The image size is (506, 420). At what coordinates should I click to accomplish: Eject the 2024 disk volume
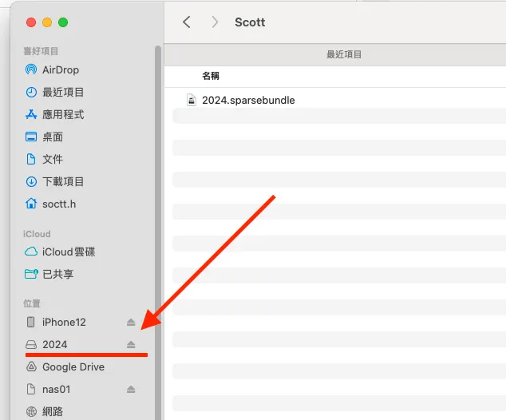coord(131,344)
